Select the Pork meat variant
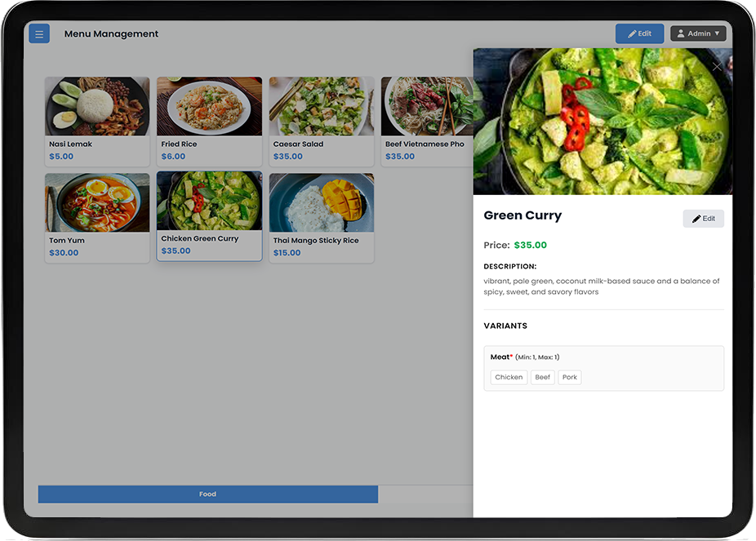Screen dimensions: 756x541 pos(569,377)
